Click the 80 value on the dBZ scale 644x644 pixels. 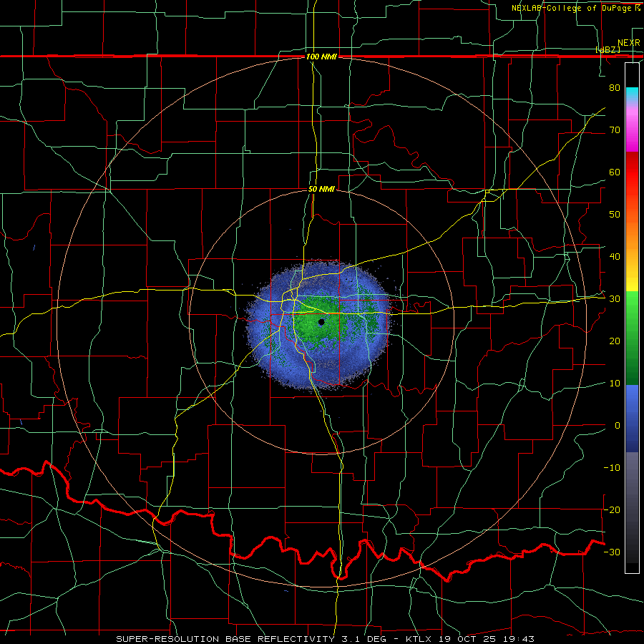tap(615, 88)
